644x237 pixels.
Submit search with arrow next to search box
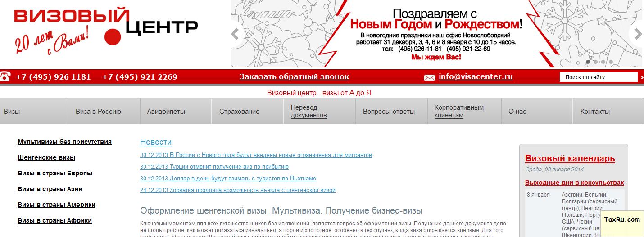[642, 77]
